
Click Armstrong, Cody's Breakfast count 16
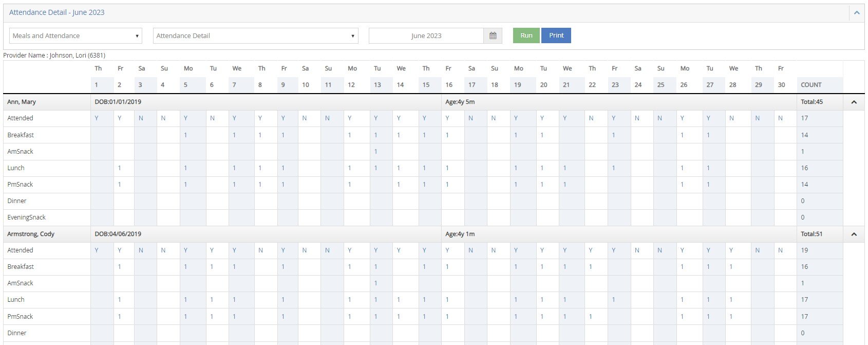(804, 267)
